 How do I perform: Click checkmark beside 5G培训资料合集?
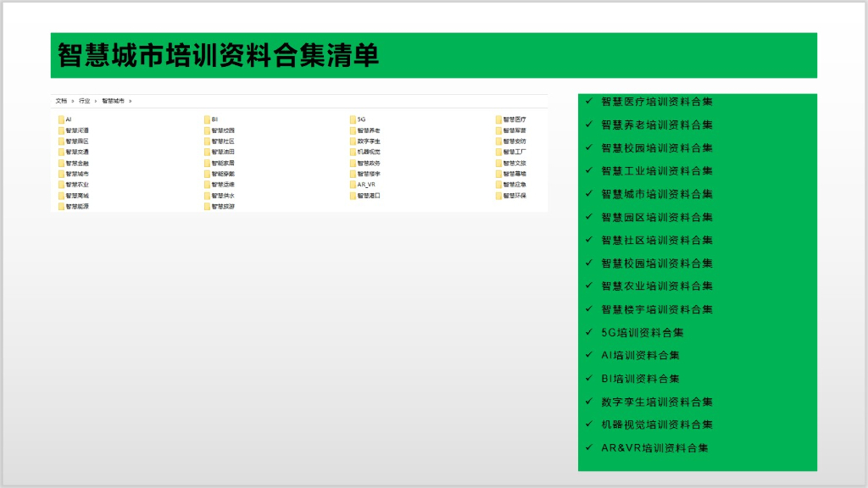[x=589, y=332]
